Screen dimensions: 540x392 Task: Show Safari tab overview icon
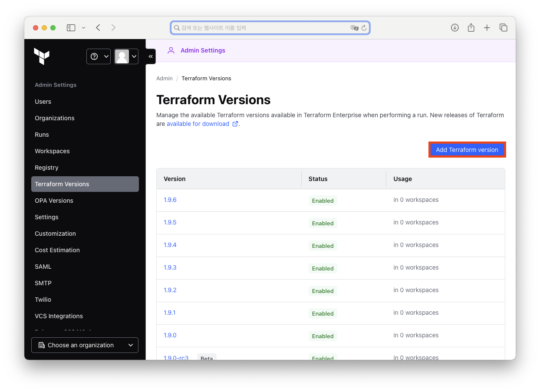coord(504,28)
